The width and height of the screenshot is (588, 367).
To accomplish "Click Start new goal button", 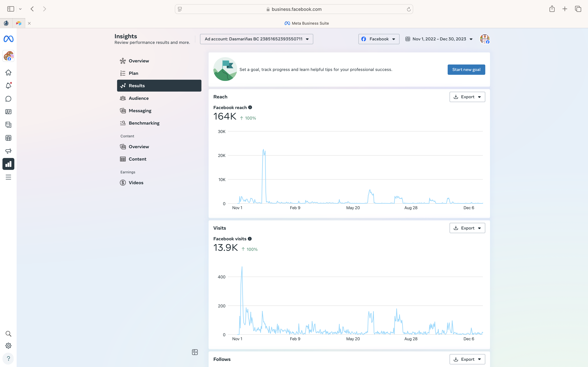I will pos(466,70).
